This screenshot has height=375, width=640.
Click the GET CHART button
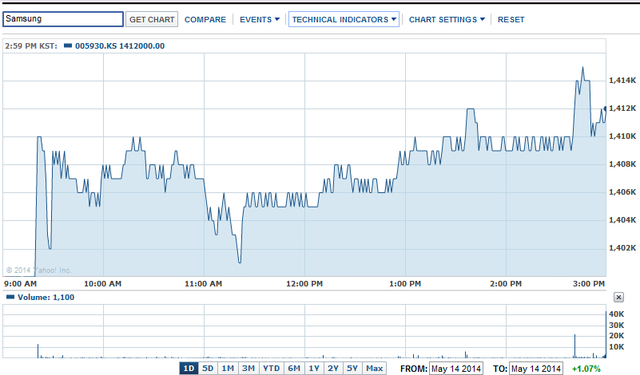(152, 19)
